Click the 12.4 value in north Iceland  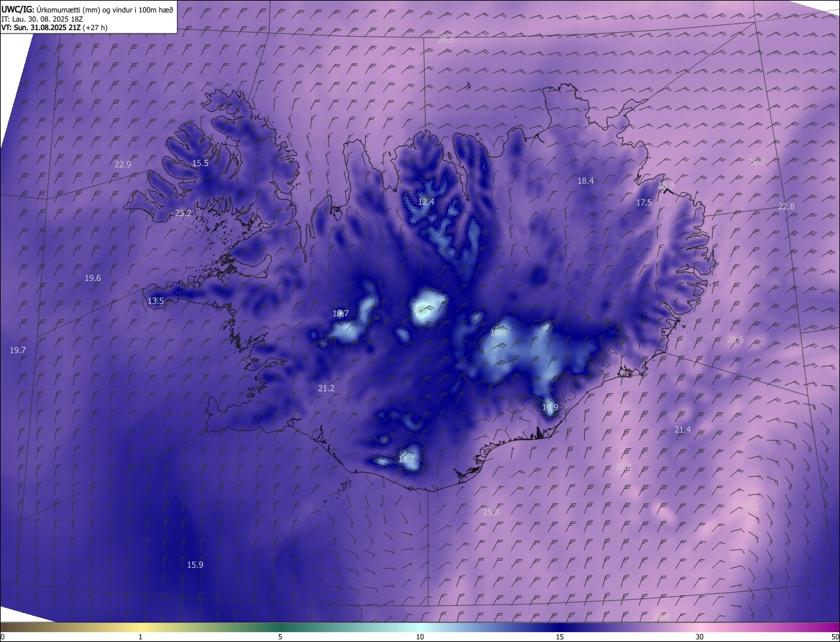click(426, 202)
